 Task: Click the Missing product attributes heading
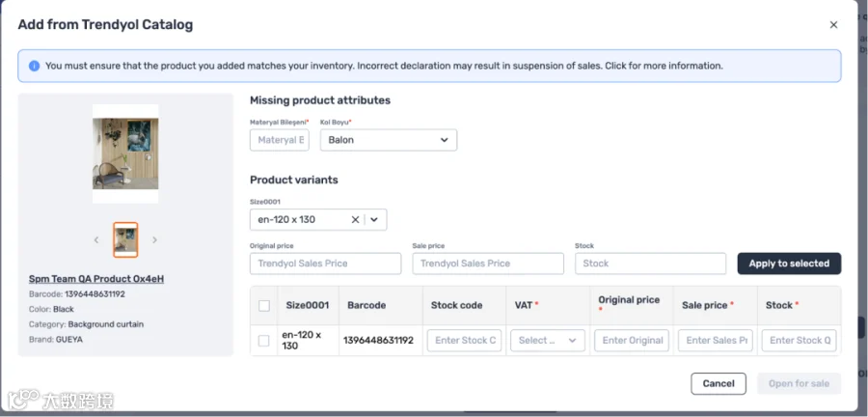(x=320, y=100)
